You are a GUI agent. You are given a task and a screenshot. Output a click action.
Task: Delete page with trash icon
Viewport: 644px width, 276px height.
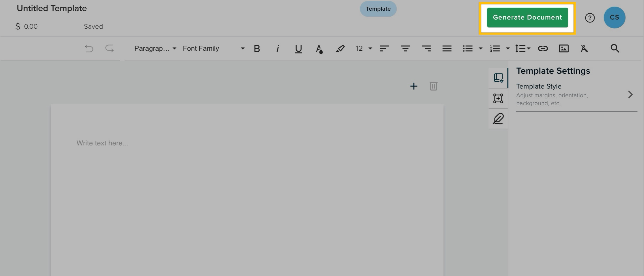pyautogui.click(x=434, y=86)
